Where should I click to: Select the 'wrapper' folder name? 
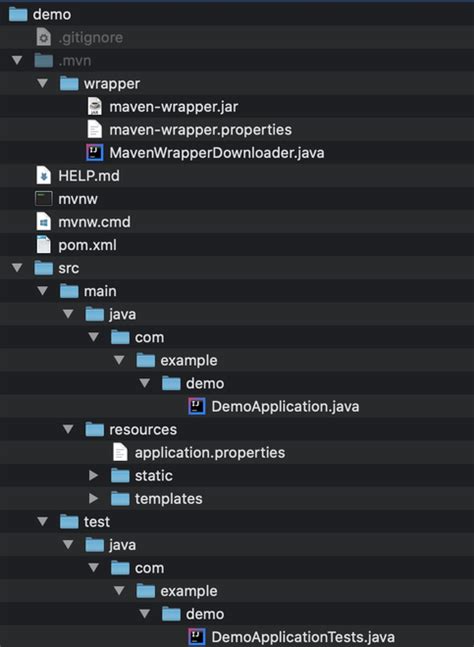coord(112,84)
